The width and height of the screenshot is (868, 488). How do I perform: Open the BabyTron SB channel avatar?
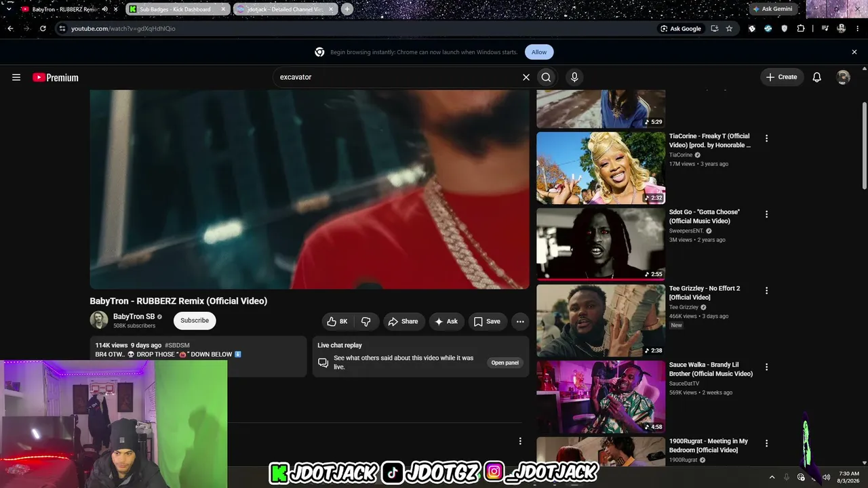[99, 321]
